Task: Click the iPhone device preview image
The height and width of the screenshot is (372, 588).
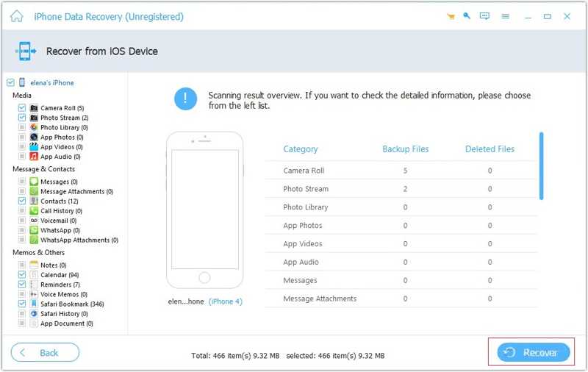Action: pos(205,210)
